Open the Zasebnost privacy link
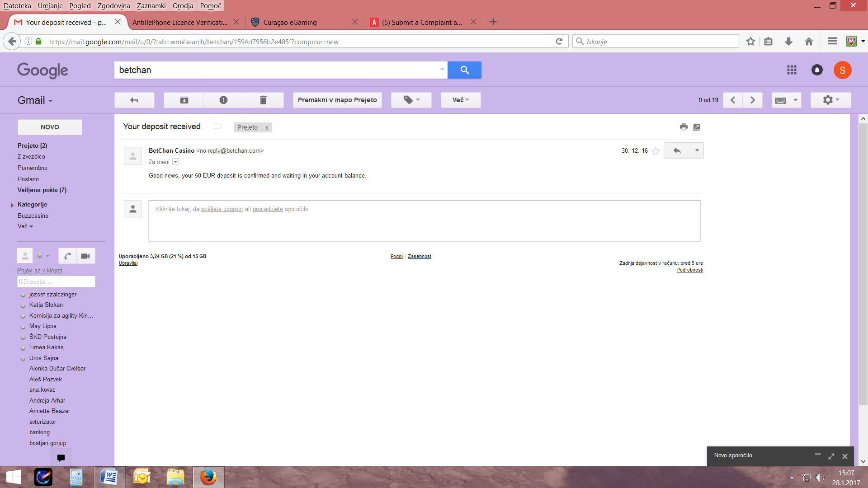Viewport: 868px width, 488px height. (x=420, y=256)
